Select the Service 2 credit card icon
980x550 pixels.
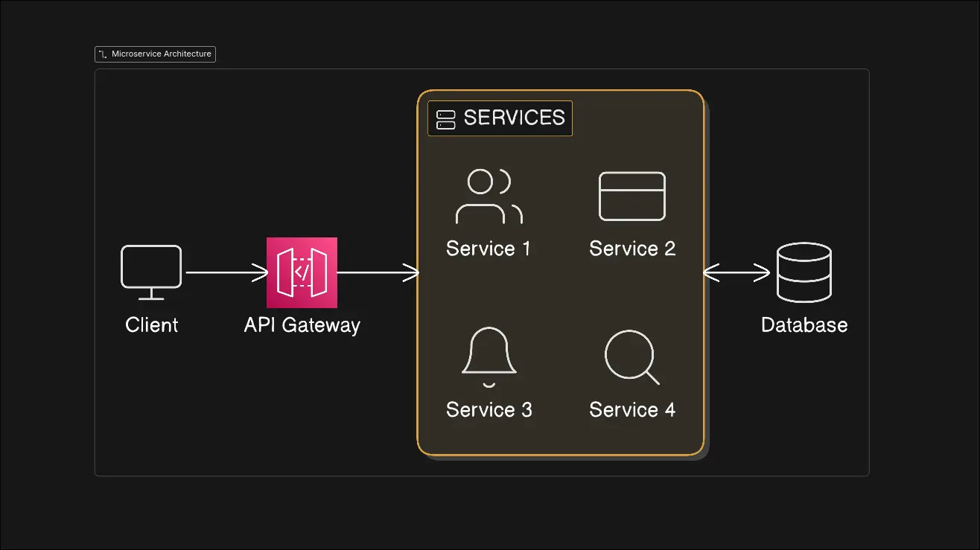point(632,196)
